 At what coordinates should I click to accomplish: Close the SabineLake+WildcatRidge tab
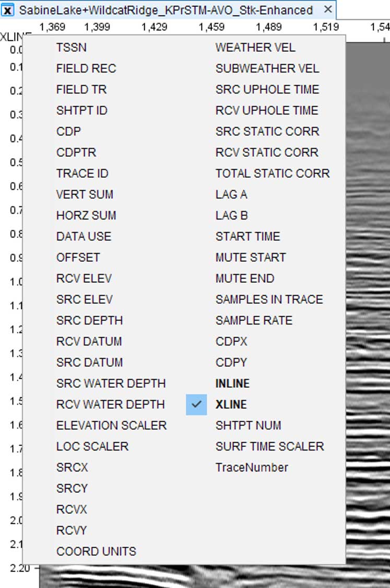tap(328, 9)
